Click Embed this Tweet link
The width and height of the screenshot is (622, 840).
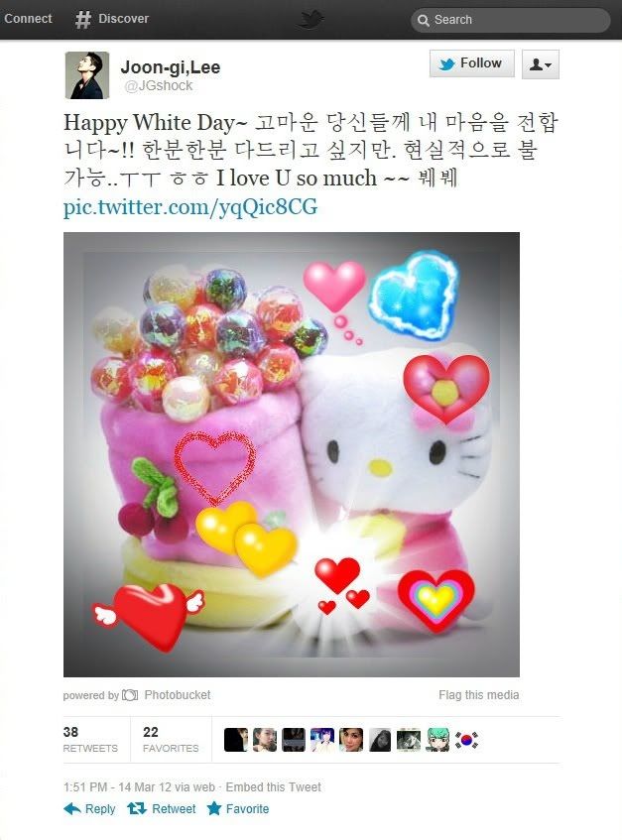(273, 787)
